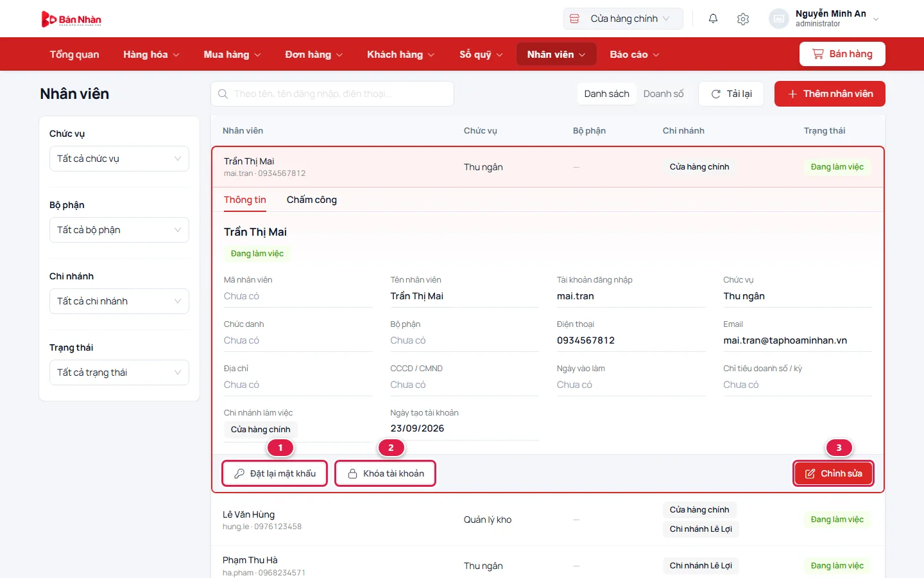This screenshot has width=924, height=578.
Task: Focus the employee search field
Action: [332, 94]
